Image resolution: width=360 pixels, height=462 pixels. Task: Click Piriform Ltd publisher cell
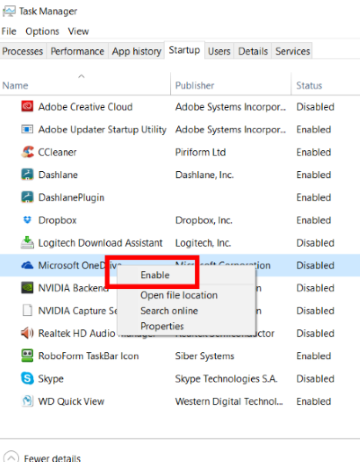point(200,152)
